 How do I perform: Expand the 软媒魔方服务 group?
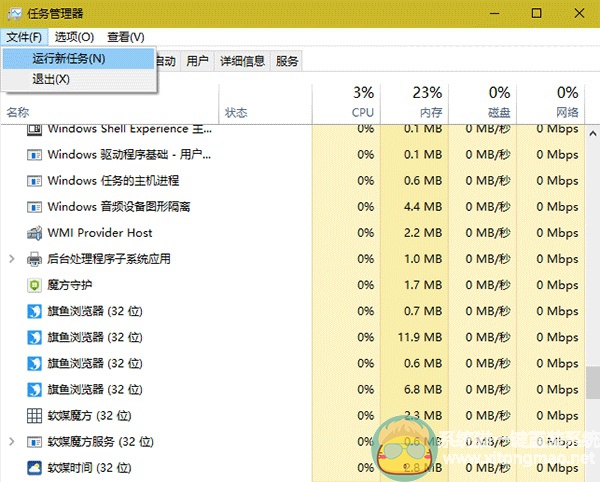[x=12, y=442]
